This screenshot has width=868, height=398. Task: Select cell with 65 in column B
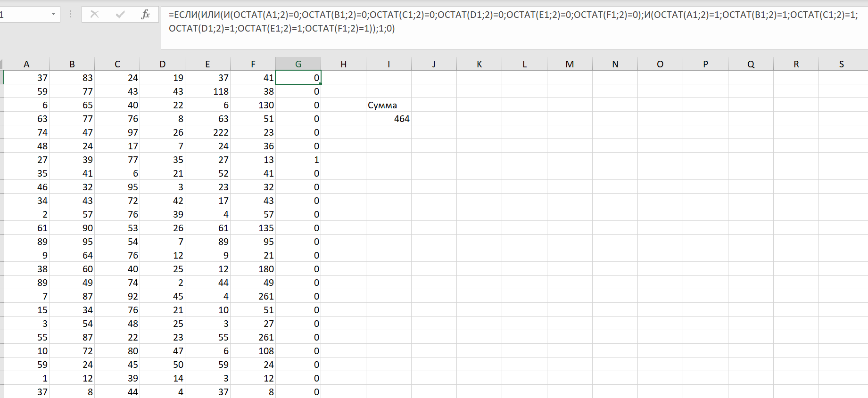pos(72,105)
